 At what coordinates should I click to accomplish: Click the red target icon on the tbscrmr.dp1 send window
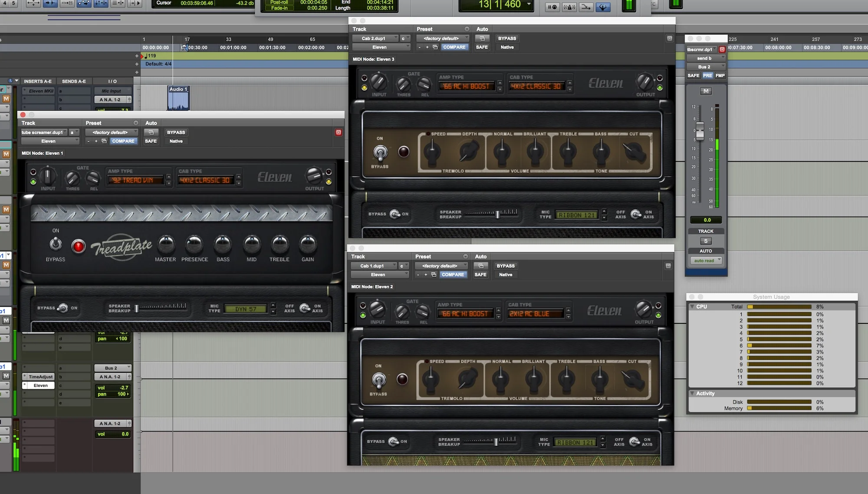click(722, 49)
